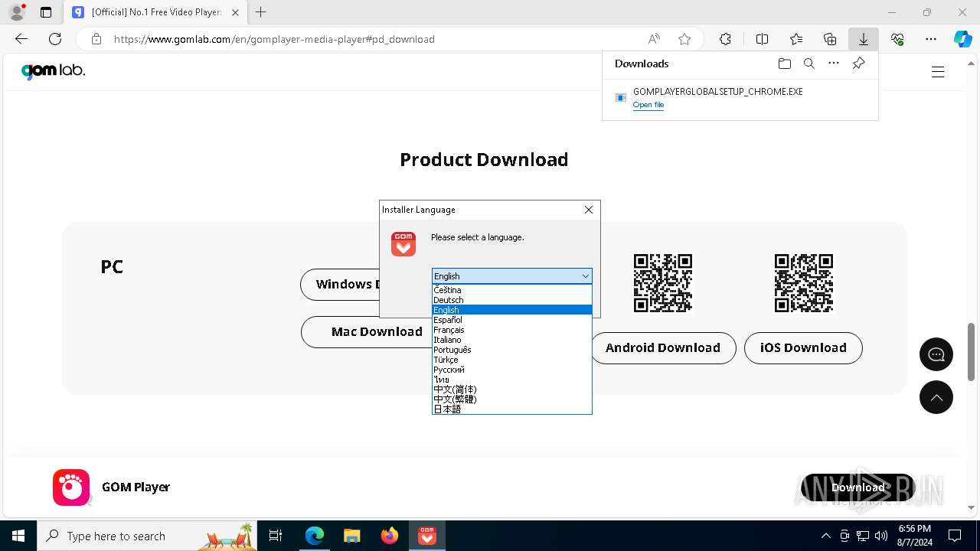This screenshot has width=980, height=551.
Task: Click the GOM Player app icon in footer bar
Action: click(71, 487)
